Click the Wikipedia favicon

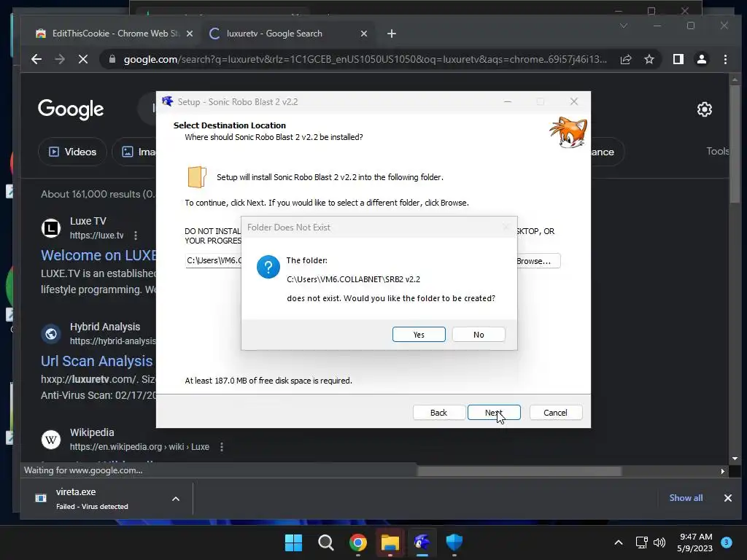click(x=51, y=440)
